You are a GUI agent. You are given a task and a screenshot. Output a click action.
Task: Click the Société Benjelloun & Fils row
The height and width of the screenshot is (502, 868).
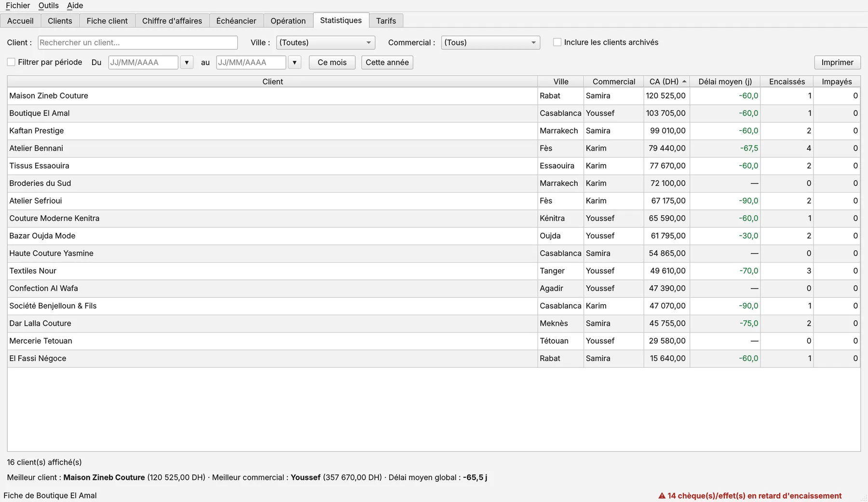point(434,306)
